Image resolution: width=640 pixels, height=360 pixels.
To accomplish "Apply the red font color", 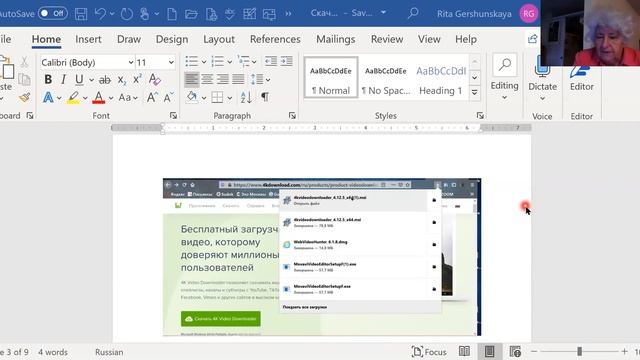I will 98,98.
